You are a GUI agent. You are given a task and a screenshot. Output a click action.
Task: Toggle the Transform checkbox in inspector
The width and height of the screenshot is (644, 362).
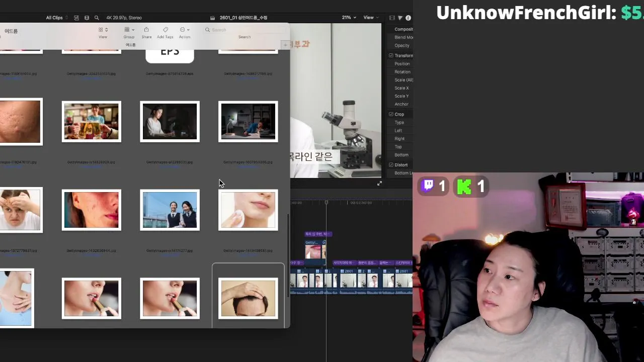click(391, 56)
